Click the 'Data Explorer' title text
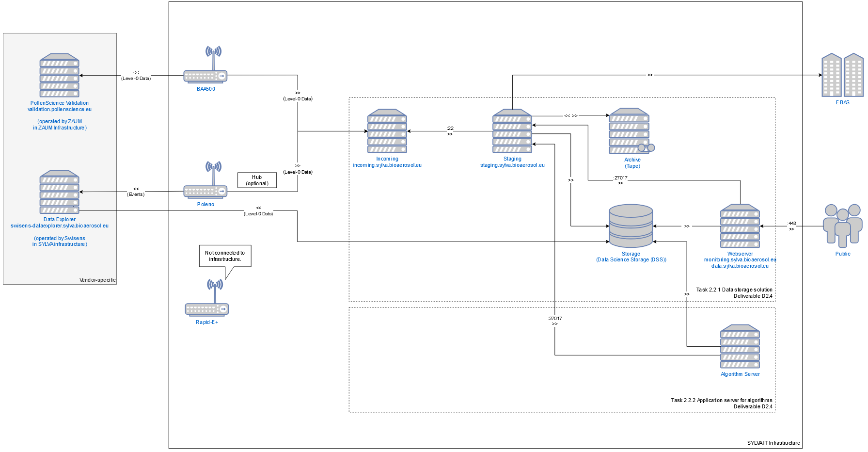Viewport: 868px width, 452px height. click(60, 220)
